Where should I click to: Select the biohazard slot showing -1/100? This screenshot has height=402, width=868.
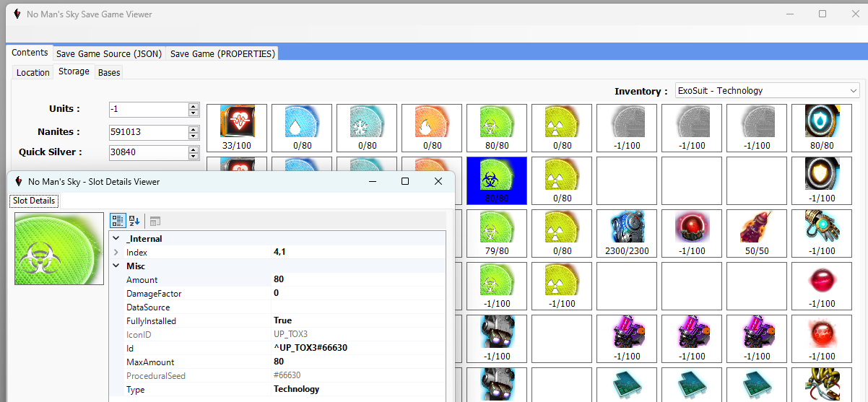pos(497,286)
